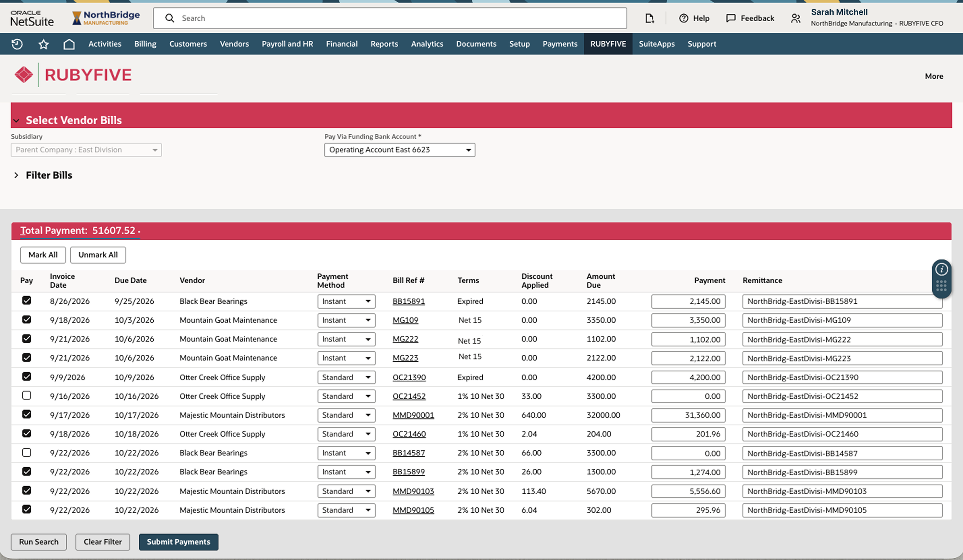Screen dimensions: 963x560
Task: Click the Clear Filter button
Action: [x=103, y=542]
